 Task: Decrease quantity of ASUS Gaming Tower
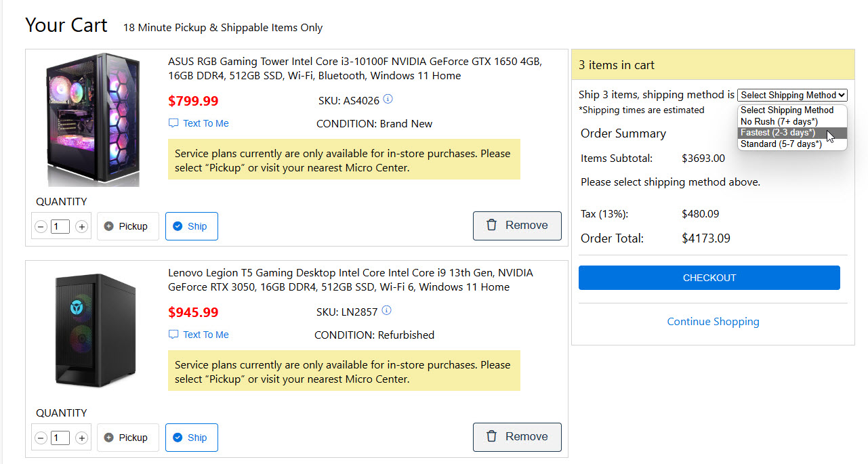pos(41,227)
